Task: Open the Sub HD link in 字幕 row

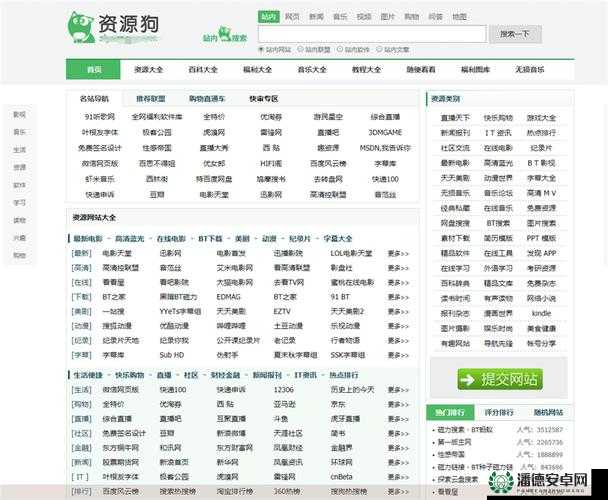Action: point(172,355)
